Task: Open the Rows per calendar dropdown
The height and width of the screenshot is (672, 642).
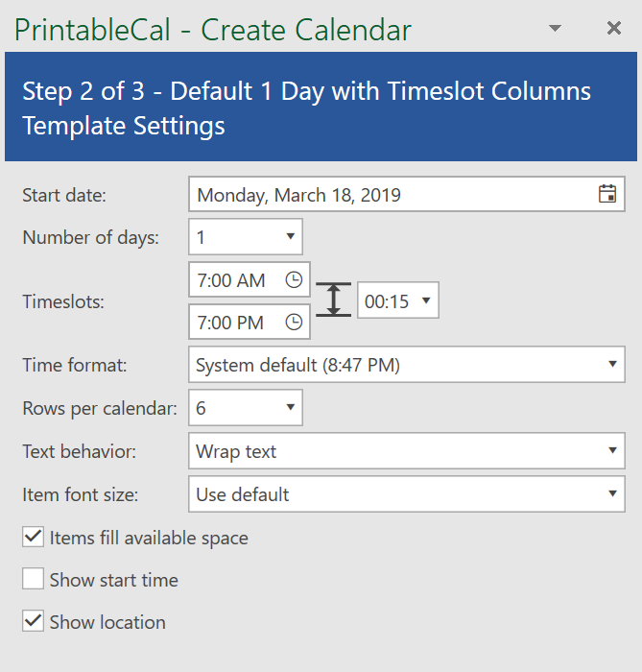Action: click(290, 408)
